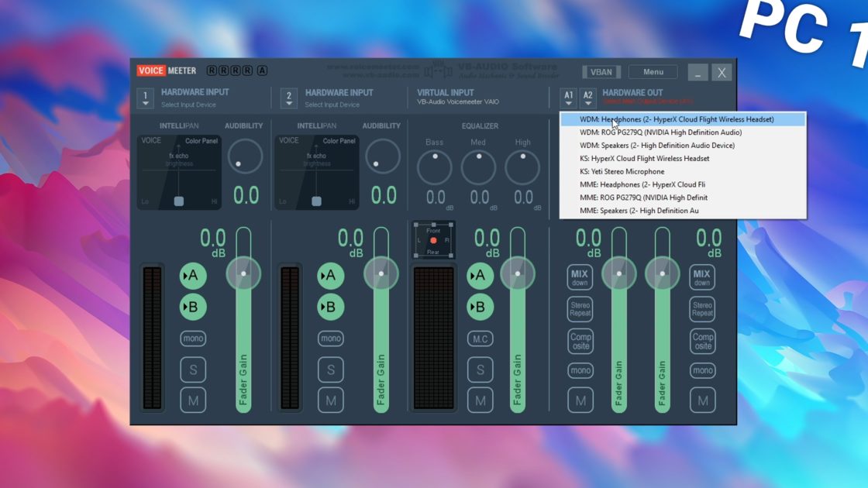Mute the B bus output
Screen dimensions: 868x488
[703, 400]
